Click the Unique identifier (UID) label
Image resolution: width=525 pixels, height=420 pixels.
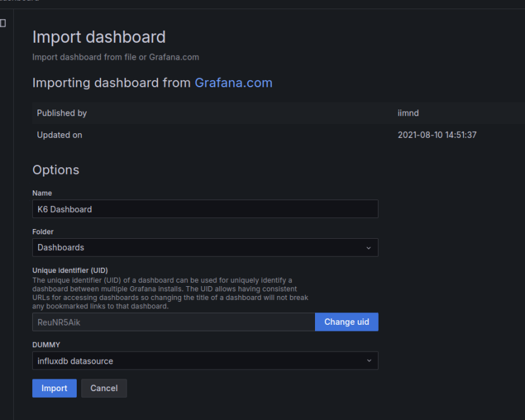(70, 270)
